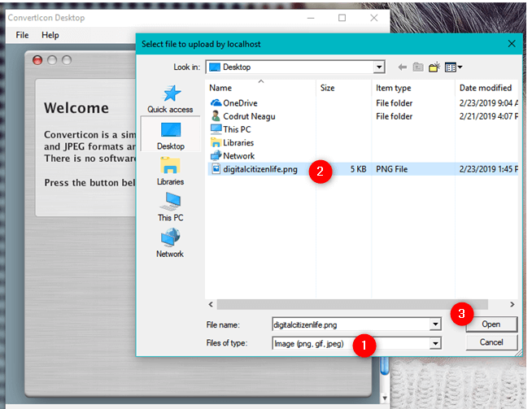Expand the Look in dropdown
The image size is (532, 409).
pos(379,67)
